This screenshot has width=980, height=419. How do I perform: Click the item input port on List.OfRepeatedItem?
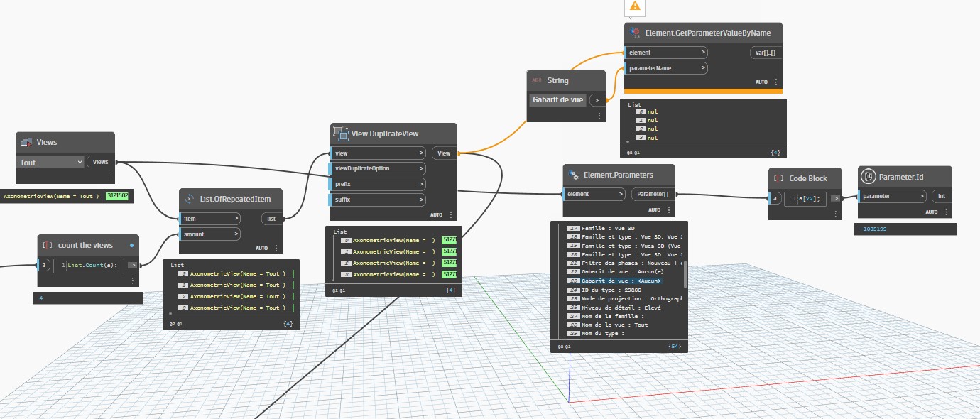click(x=209, y=219)
